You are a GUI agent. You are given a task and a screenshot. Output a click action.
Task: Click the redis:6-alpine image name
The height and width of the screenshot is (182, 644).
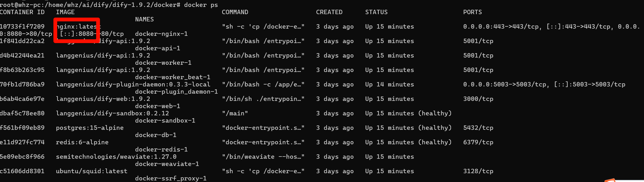pyautogui.click(x=82, y=142)
